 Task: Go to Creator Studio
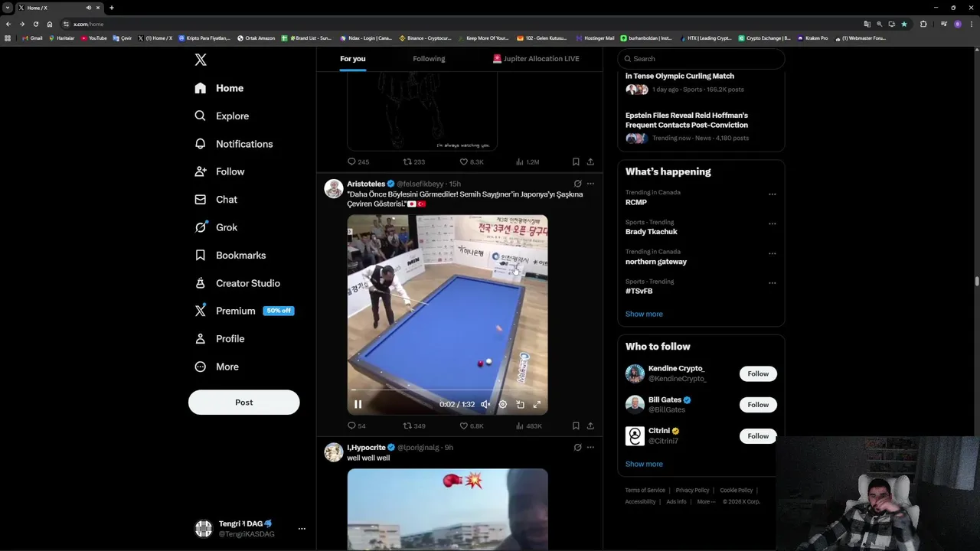[x=237, y=283]
